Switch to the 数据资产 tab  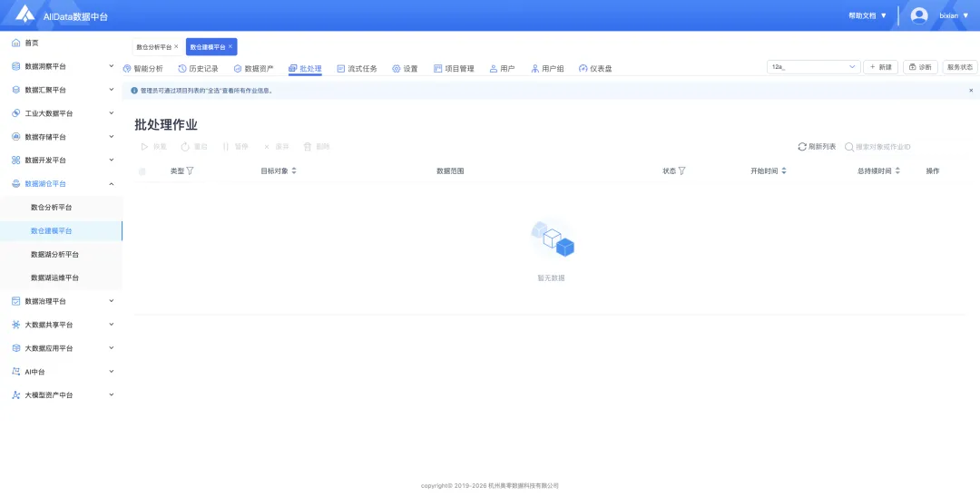pos(253,69)
